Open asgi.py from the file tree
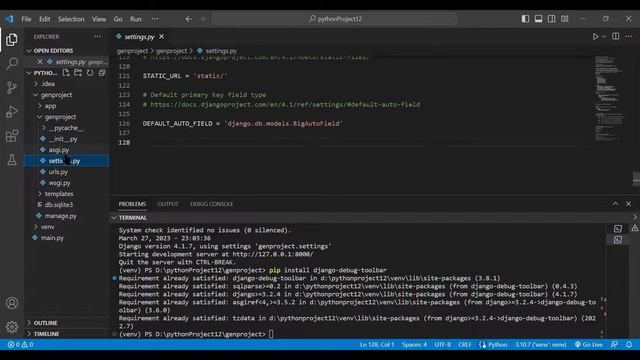Image resolution: width=640 pixels, height=360 pixels. [59, 150]
